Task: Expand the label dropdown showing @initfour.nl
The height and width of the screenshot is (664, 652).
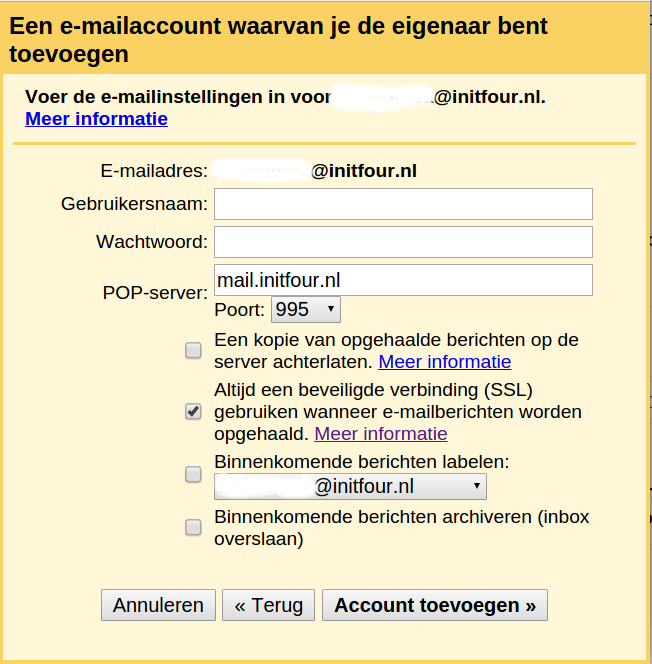Action: pyautogui.click(x=350, y=487)
